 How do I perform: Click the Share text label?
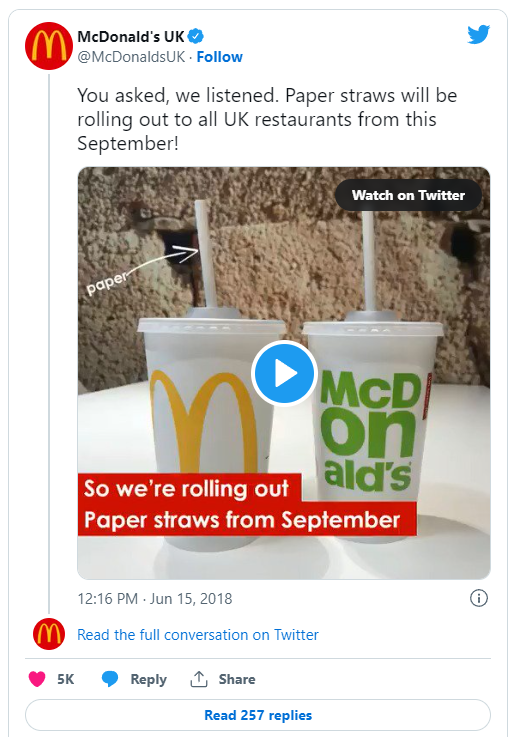click(237, 679)
